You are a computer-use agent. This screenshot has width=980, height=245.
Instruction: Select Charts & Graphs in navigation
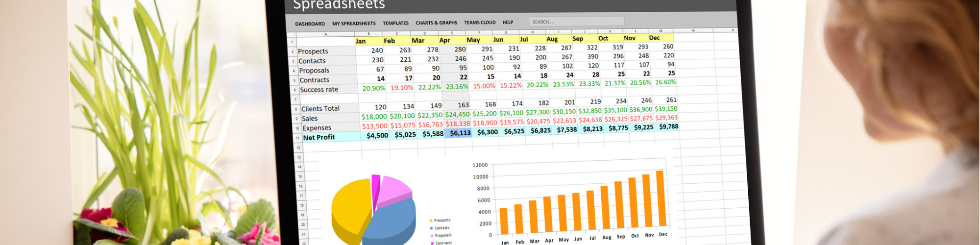(436, 23)
